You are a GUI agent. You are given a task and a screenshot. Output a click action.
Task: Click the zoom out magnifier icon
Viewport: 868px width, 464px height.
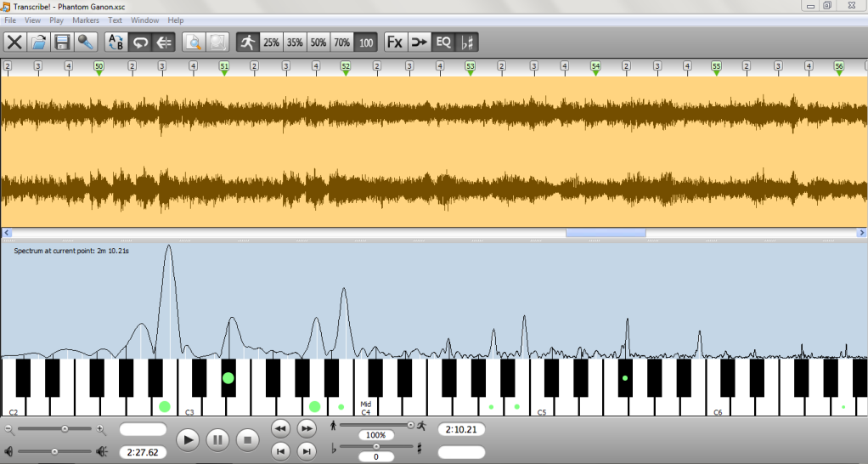click(8, 429)
